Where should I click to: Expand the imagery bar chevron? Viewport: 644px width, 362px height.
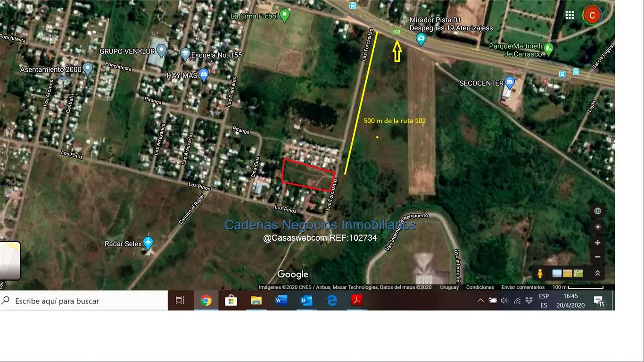tap(597, 273)
